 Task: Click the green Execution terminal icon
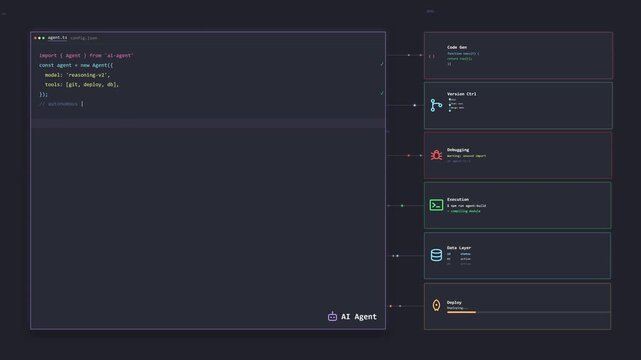[x=436, y=205]
